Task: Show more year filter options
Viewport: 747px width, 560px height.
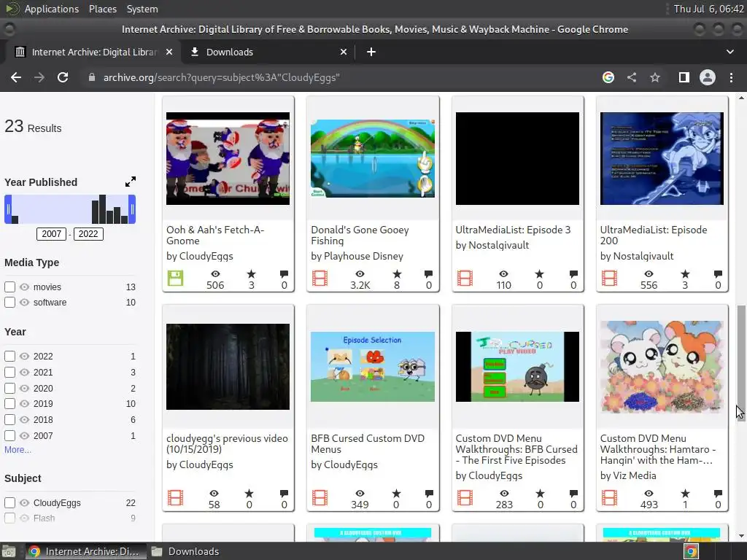Action: tap(18, 449)
